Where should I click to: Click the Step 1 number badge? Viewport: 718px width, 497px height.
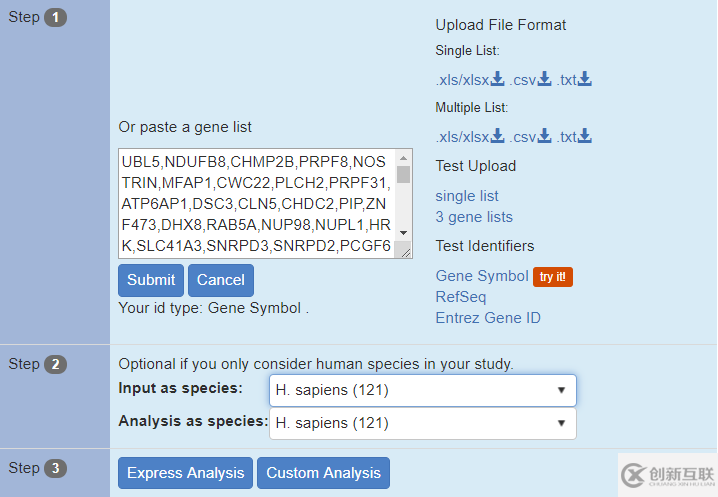pyautogui.click(x=55, y=17)
